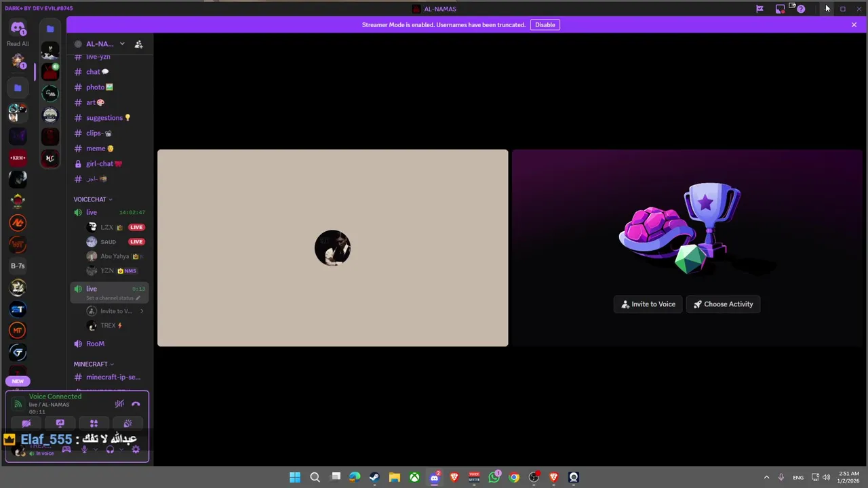Open headphone output options chevron
This screenshot has width=868, height=488.
[x=120, y=449]
